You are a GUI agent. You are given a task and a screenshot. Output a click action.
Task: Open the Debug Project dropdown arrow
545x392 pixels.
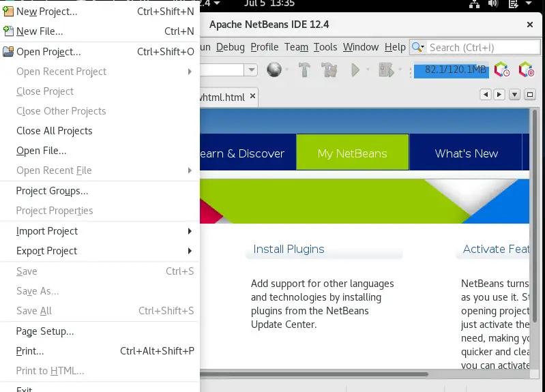(400, 70)
